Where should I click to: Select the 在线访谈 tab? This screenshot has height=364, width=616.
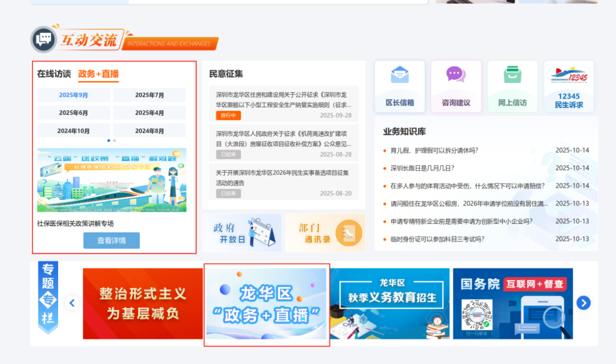pos(54,72)
